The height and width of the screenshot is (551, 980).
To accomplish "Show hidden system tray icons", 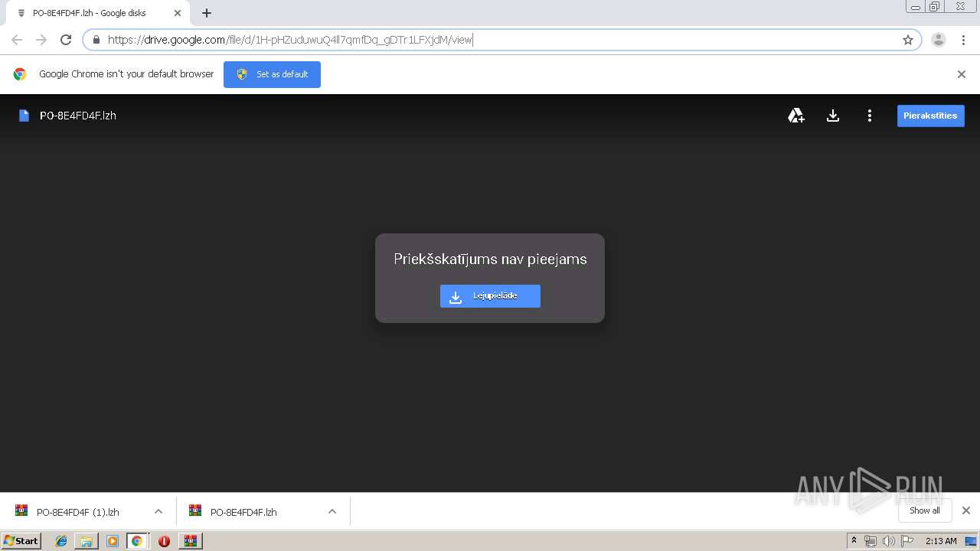I will (854, 541).
